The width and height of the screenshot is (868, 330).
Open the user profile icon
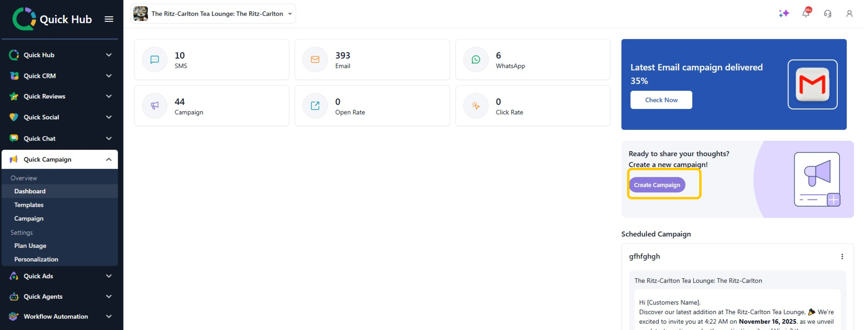tap(849, 14)
